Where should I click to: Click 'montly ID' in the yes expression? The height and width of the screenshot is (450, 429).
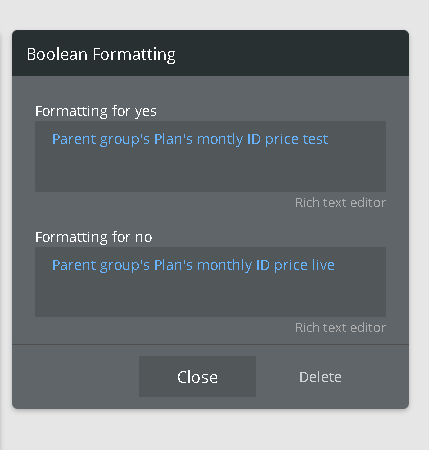pyautogui.click(x=229, y=139)
